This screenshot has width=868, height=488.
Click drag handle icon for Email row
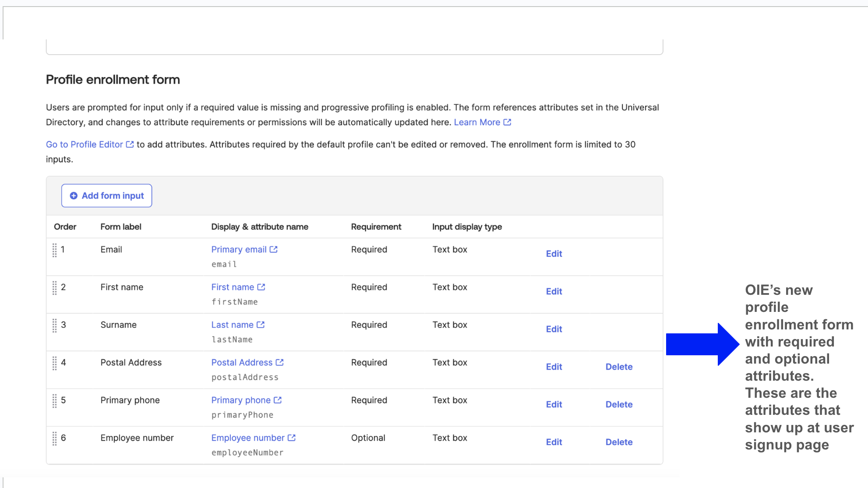tap(55, 250)
